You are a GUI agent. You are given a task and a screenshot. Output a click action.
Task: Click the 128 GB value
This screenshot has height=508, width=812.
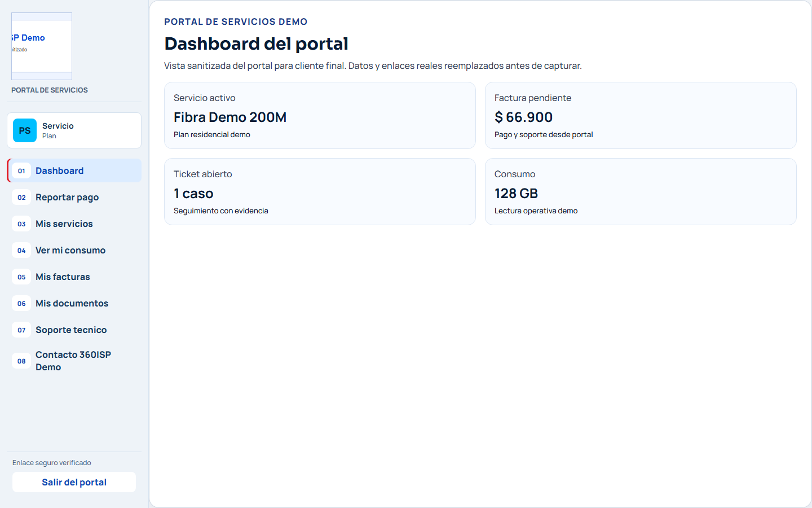[516, 194]
